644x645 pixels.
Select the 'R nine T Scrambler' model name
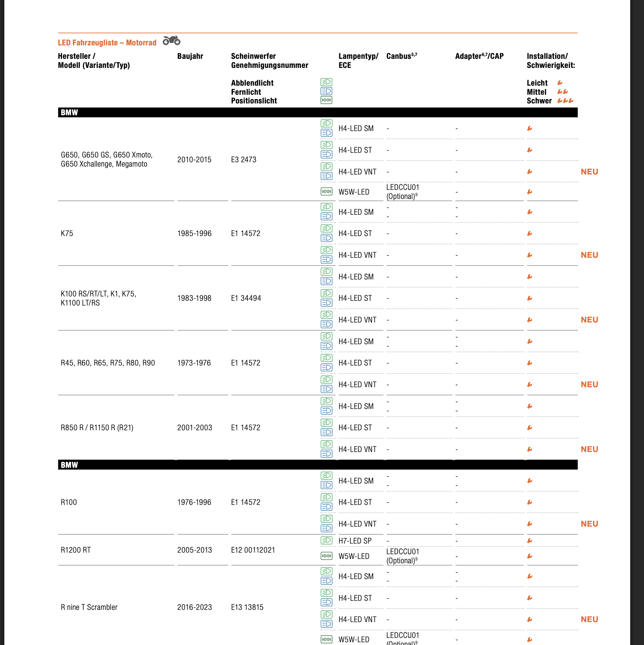pos(89,607)
